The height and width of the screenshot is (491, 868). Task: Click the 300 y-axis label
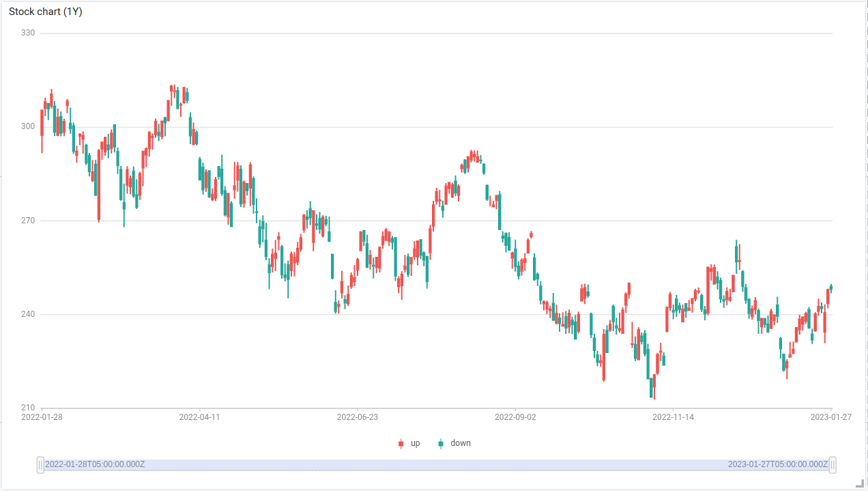point(28,126)
